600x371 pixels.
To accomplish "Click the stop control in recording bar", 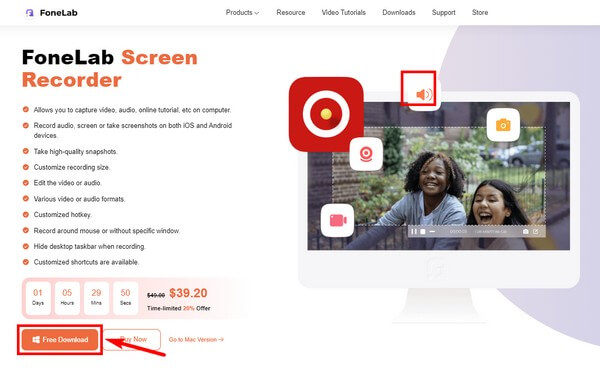I will point(423,231).
